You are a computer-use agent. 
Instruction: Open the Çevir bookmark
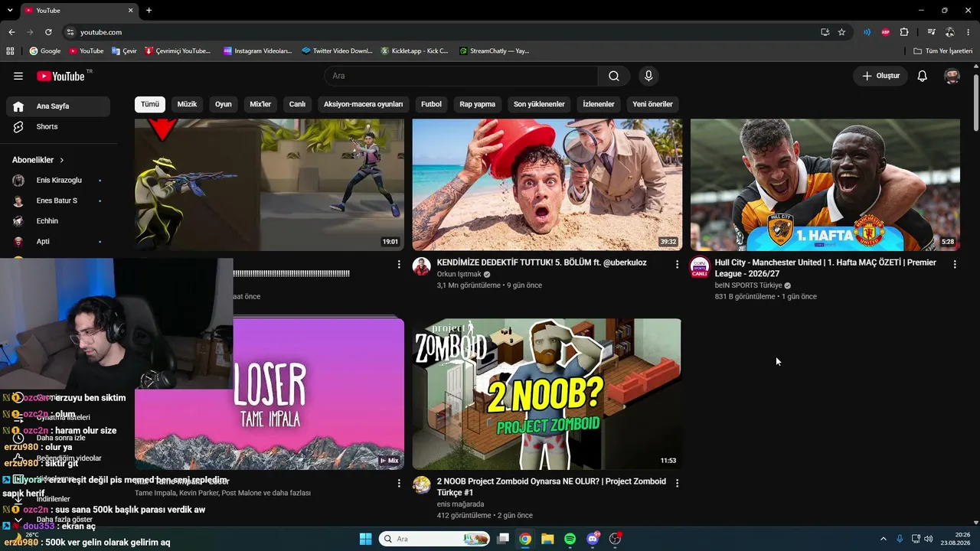(x=124, y=51)
